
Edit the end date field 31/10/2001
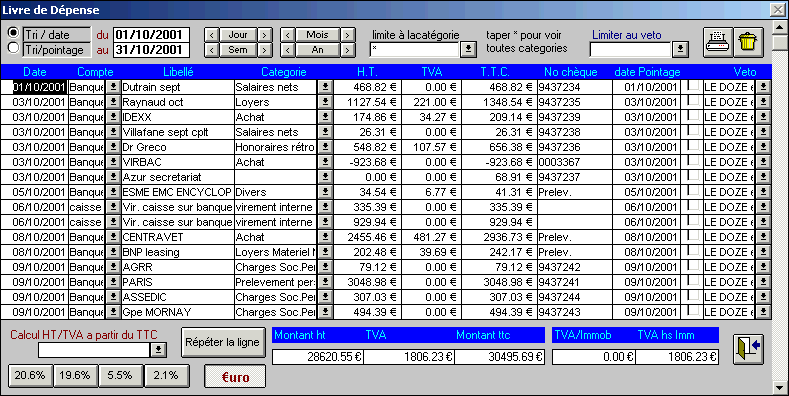point(151,50)
